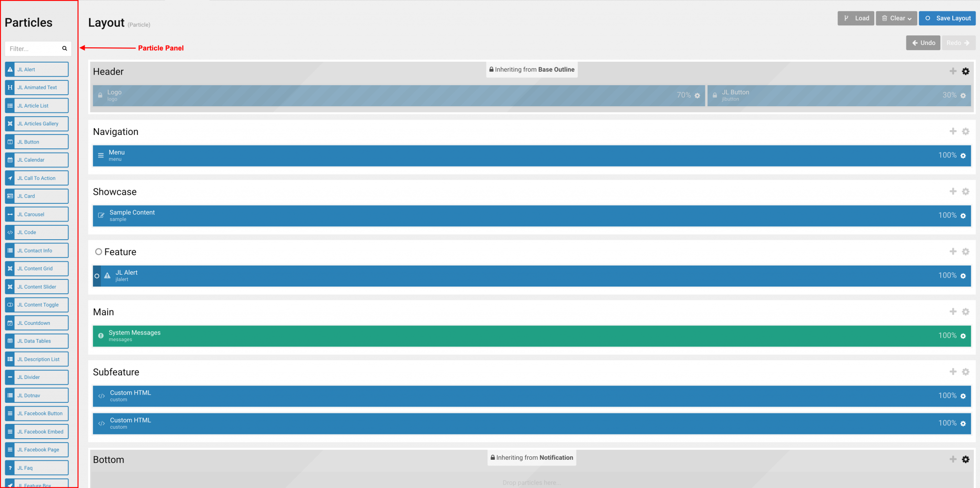Click the Save Layout button

click(947, 18)
